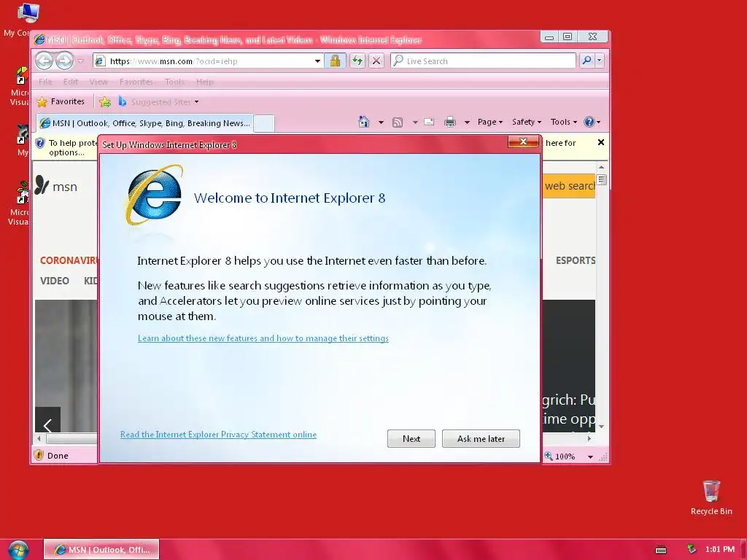Click the blank New Tab button

[264, 123]
